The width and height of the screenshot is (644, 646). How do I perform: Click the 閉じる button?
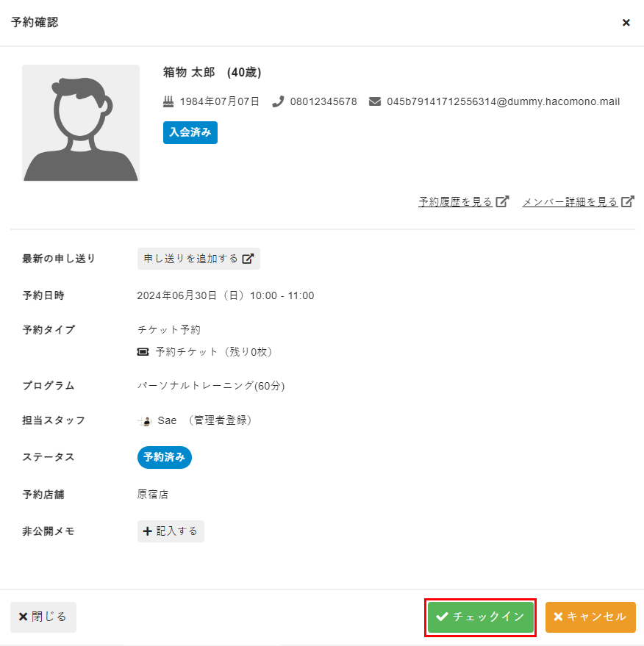pos(43,617)
